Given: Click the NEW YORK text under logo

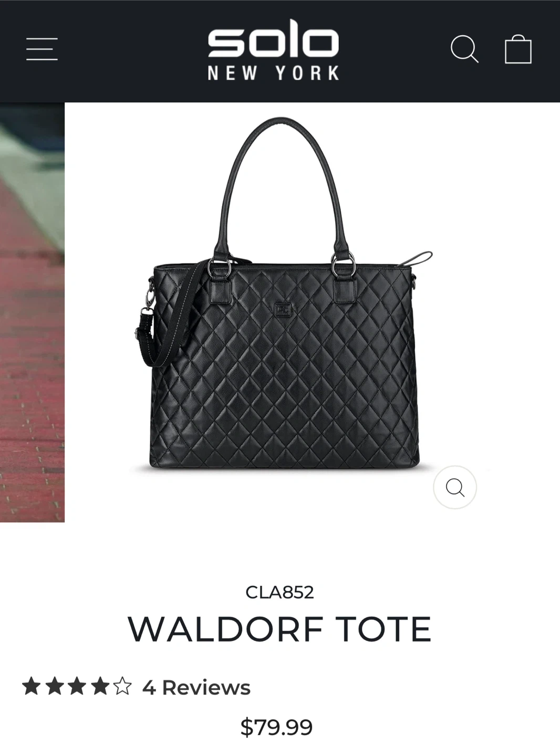Looking at the screenshot, I should click(x=273, y=73).
